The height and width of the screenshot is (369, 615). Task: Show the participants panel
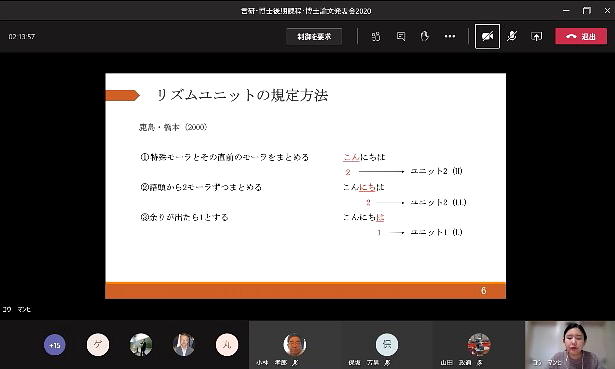(376, 37)
